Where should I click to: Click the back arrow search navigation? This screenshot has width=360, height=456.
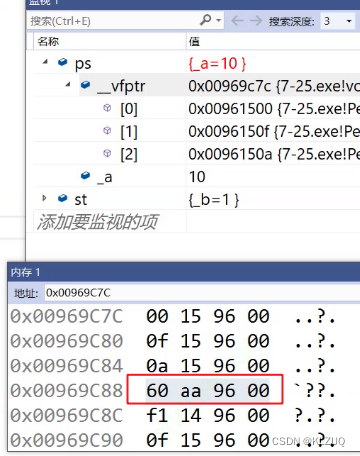(x=237, y=21)
